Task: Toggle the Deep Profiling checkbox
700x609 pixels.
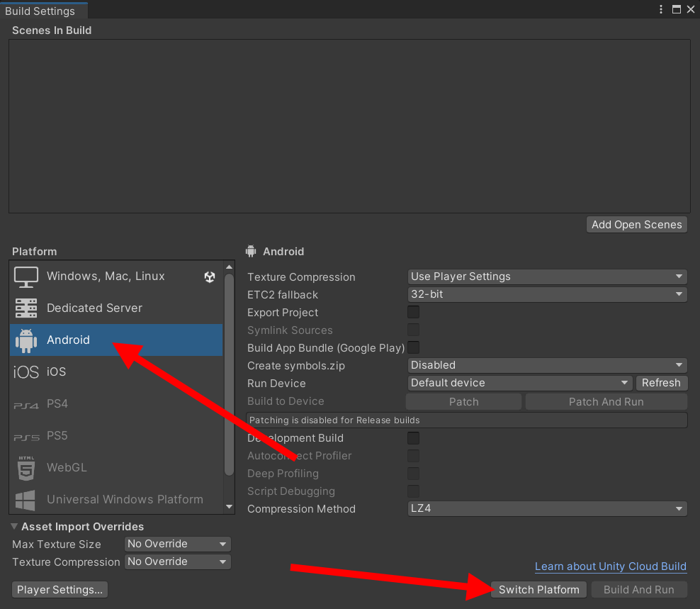Action: tap(413, 473)
